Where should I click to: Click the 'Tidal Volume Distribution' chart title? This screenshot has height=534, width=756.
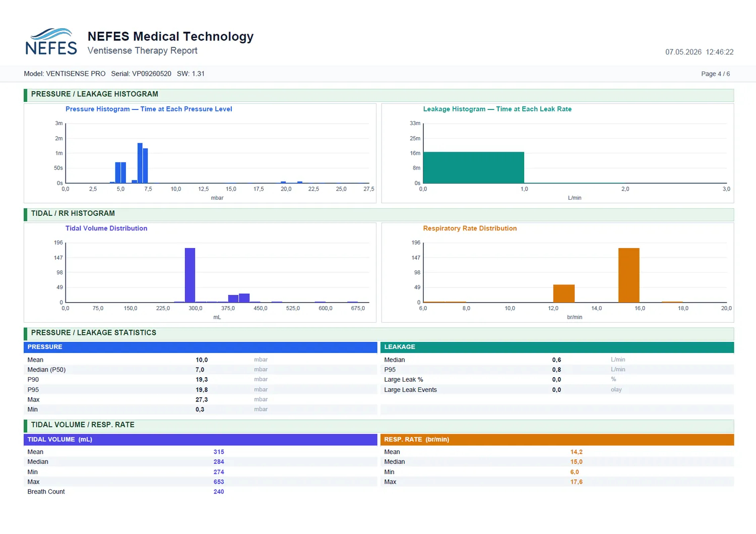point(106,228)
